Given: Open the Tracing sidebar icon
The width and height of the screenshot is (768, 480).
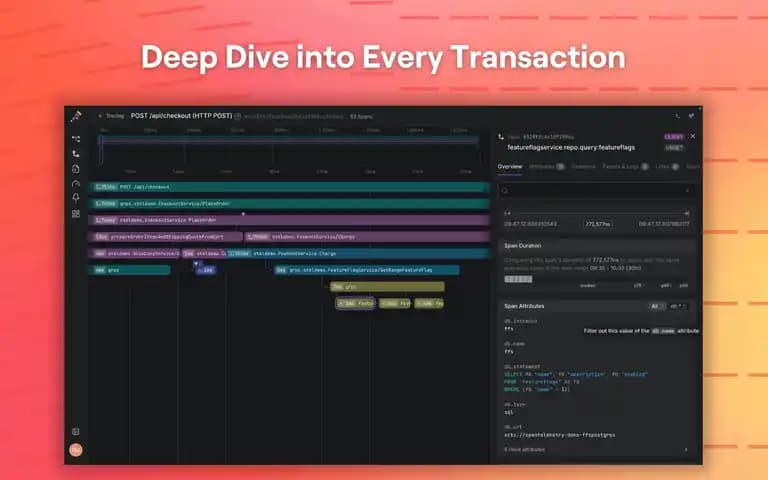Looking at the screenshot, I should click(76, 154).
